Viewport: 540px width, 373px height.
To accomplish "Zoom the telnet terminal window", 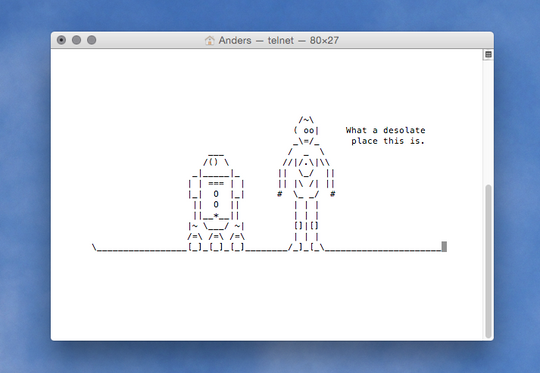I will pyautogui.click(x=92, y=40).
